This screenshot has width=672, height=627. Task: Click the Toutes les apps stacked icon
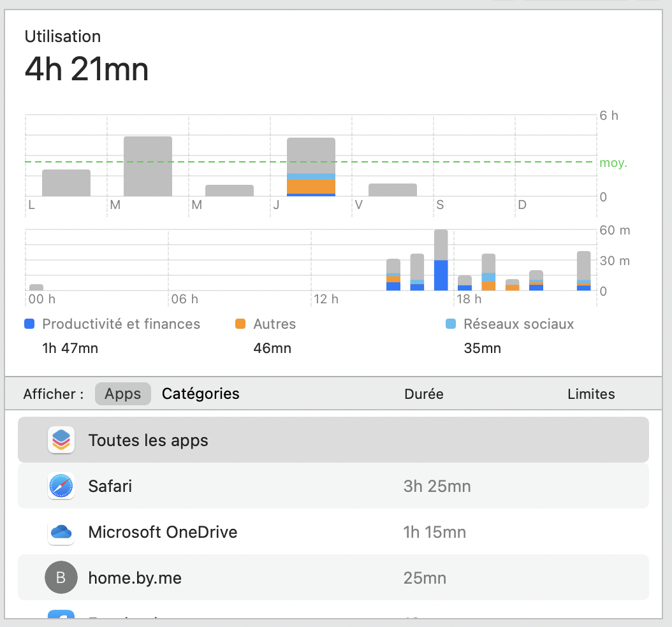61,440
